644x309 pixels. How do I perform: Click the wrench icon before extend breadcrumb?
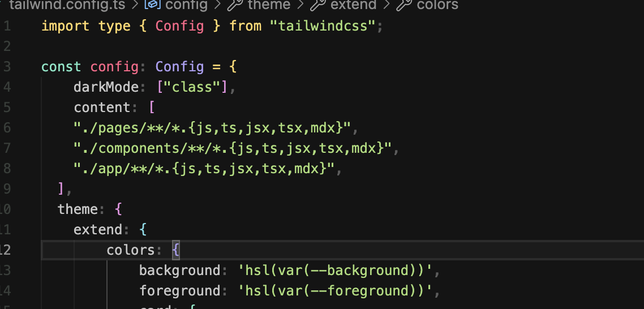(318, 6)
